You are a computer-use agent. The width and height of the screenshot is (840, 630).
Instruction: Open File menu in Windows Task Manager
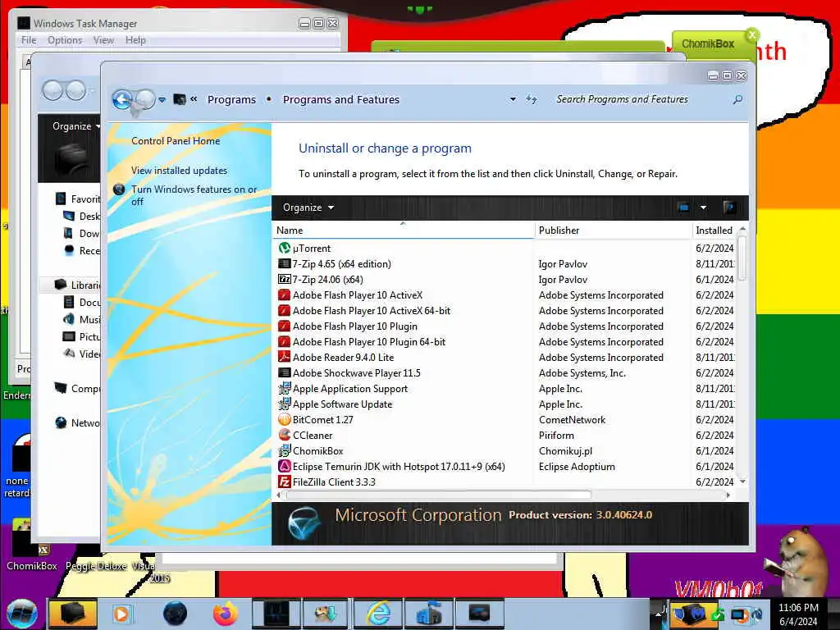point(29,40)
